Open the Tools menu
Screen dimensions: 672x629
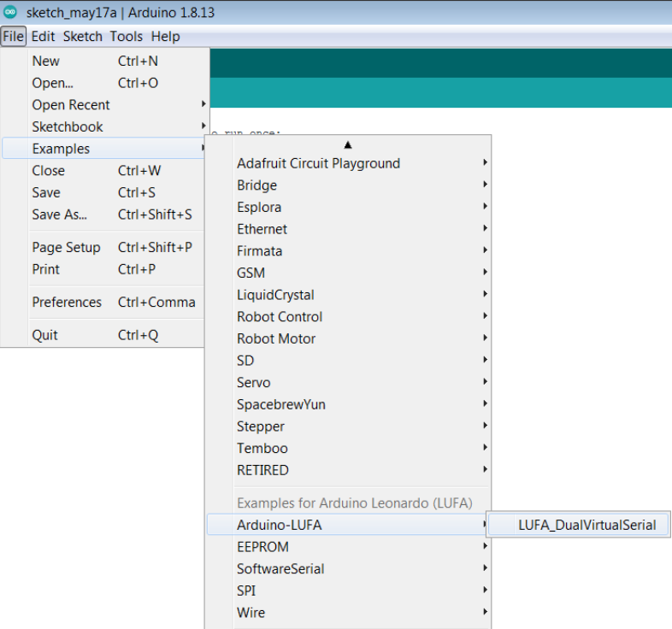(x=126, y=37)
